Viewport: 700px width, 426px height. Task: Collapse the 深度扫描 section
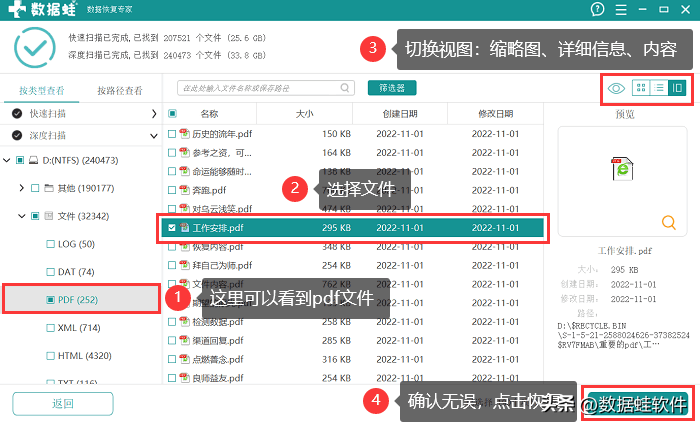point(153,135)
